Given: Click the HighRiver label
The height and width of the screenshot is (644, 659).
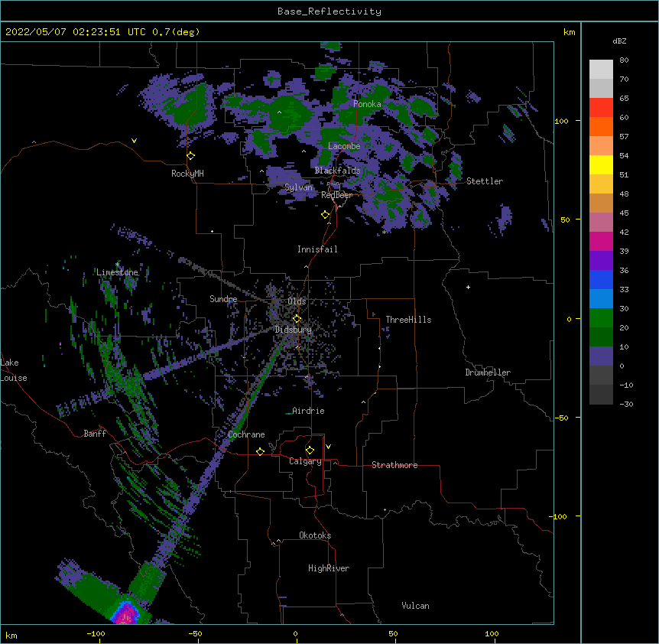Looking at the screenshot, I should tap(329, 568).
